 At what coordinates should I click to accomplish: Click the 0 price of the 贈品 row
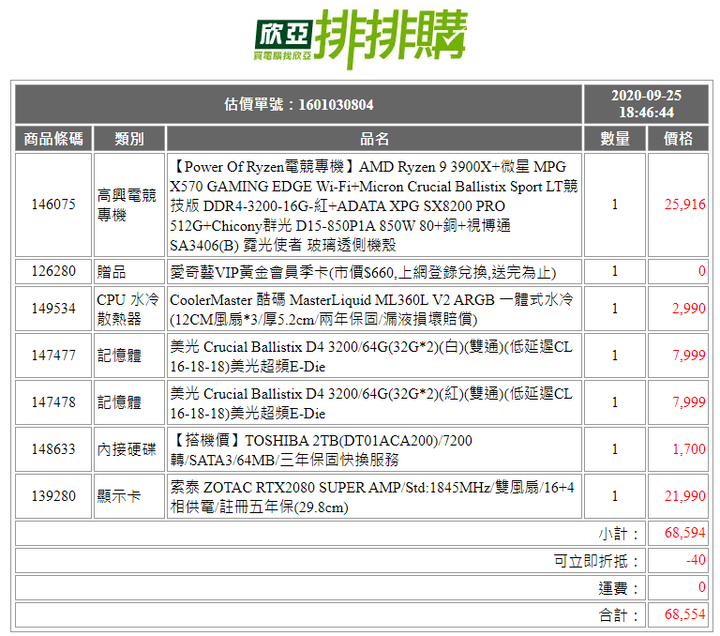point(702,271)
